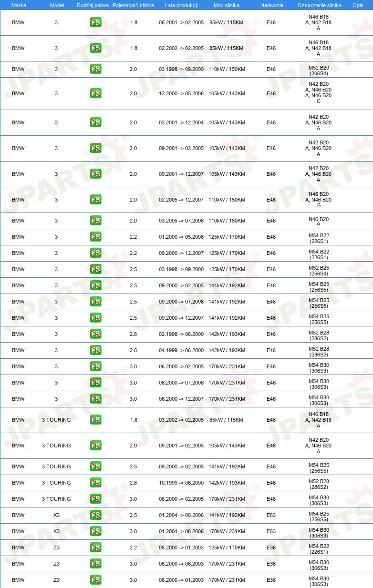Screen dimensions: 373x588
Task: Click fuel icon in row 03.2001 -> 12.2004
Action: coord(96,122)
